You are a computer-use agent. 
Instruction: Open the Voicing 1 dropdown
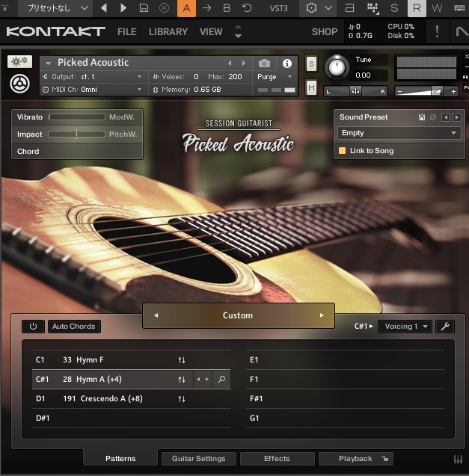[x=405, y=327]
